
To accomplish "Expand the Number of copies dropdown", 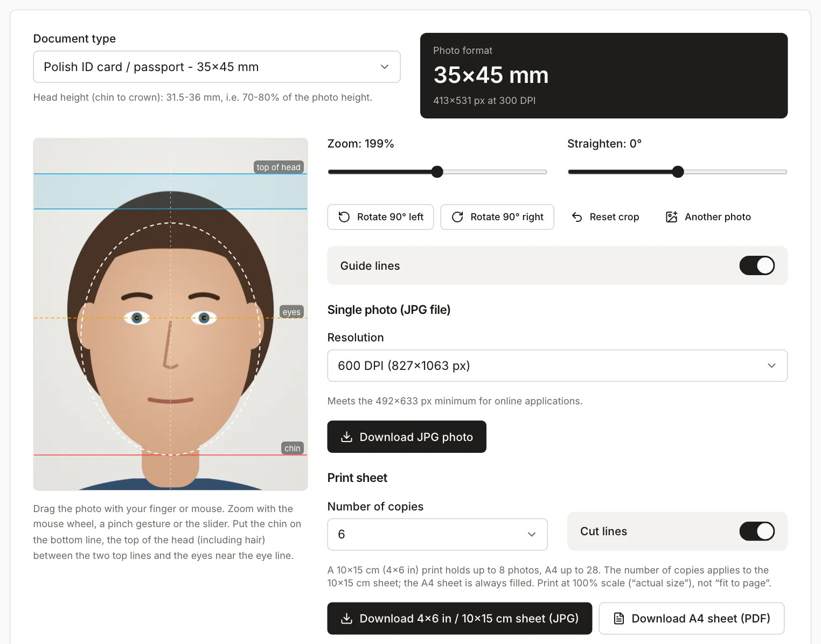I will click(437, 534).
